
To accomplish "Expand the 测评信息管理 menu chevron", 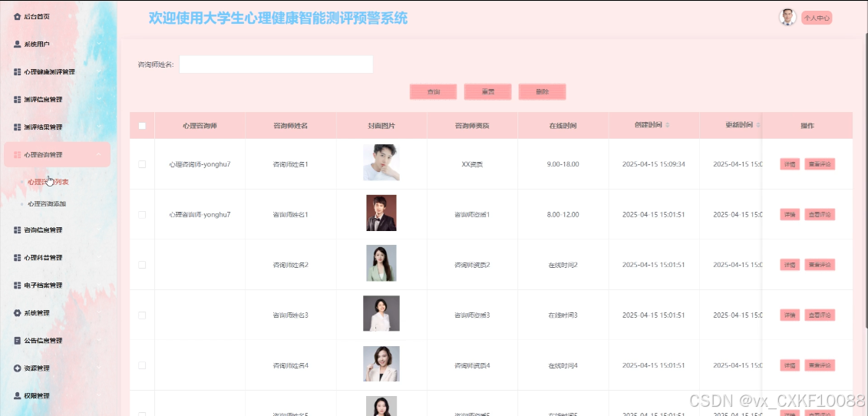I will pyautogui.click(x=98, y=100).
